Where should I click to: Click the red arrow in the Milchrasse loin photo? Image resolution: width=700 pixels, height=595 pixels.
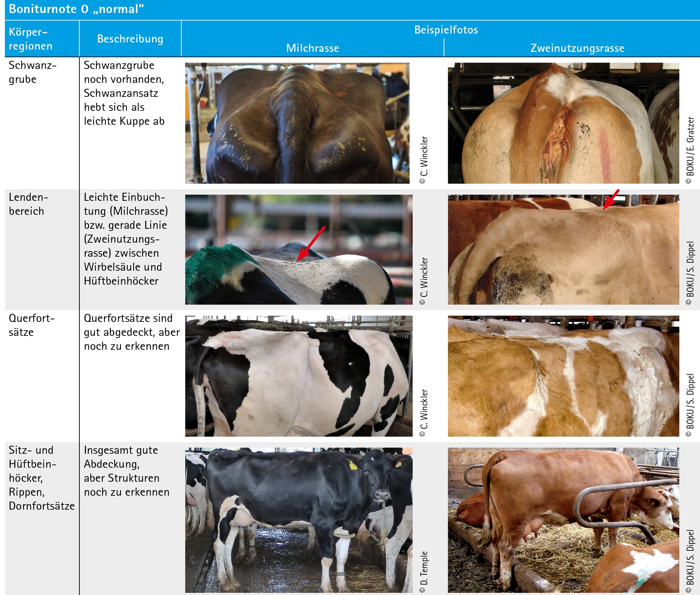coord(311,244)
